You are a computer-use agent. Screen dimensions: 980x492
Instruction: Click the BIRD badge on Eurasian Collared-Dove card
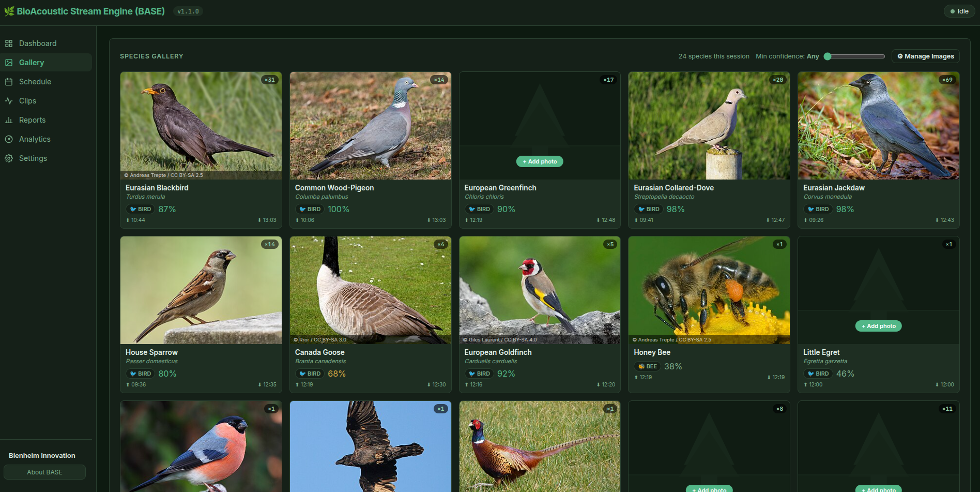pos(649,209)
